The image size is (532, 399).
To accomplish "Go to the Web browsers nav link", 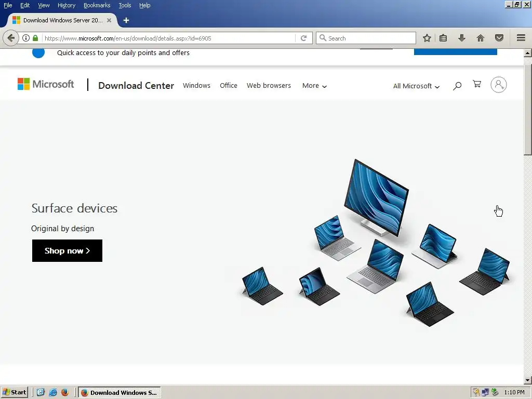I will pyautogui.click(x=269, y=86).
